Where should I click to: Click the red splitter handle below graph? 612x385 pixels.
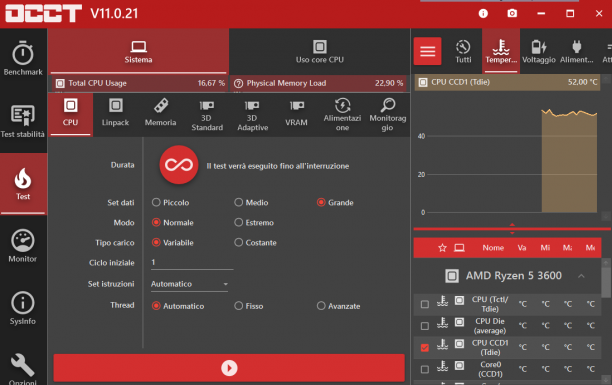[512, 229]
